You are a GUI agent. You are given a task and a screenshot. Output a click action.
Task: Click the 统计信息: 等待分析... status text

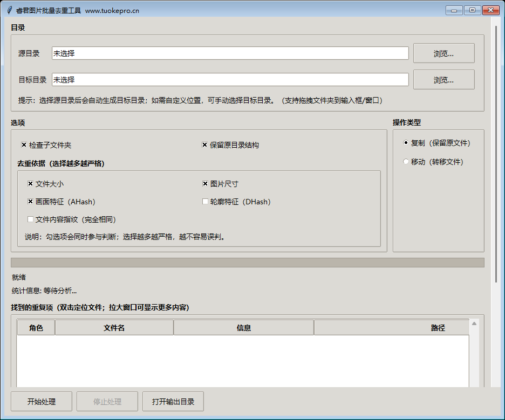44,291
